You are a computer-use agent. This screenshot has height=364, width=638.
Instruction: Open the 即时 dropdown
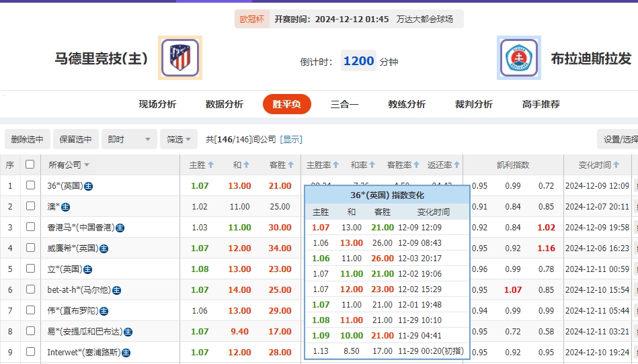[129, 139]
